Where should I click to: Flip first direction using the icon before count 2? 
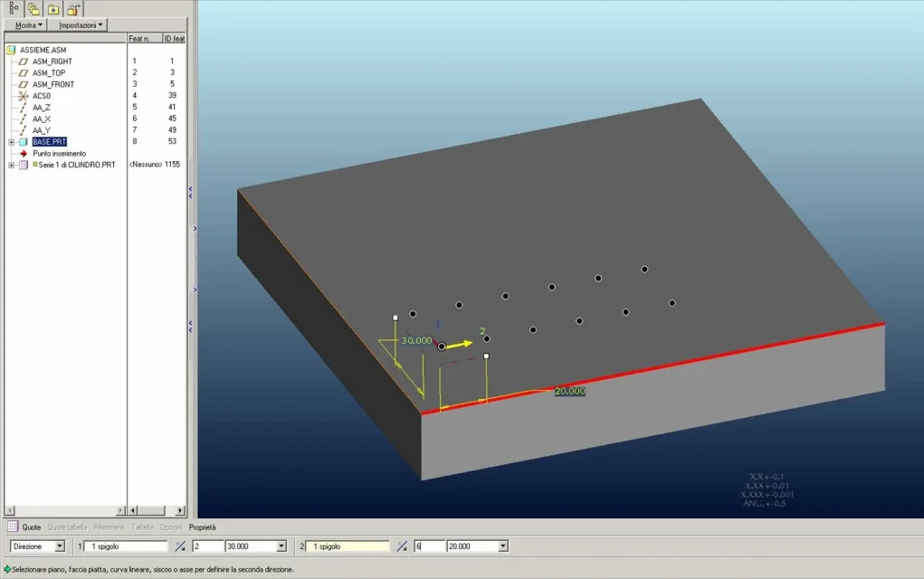[180, 546]
